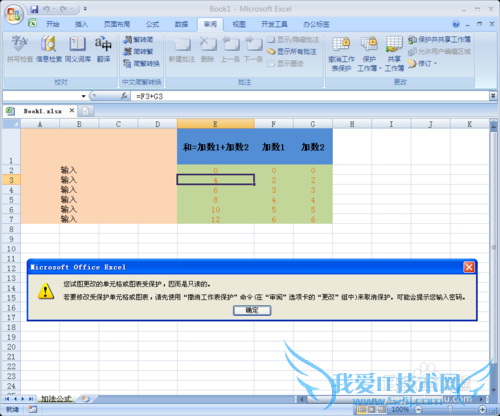Click the zoom slider handle
Viewport: 500px width, 416px height.
click(x=450, y=409)
